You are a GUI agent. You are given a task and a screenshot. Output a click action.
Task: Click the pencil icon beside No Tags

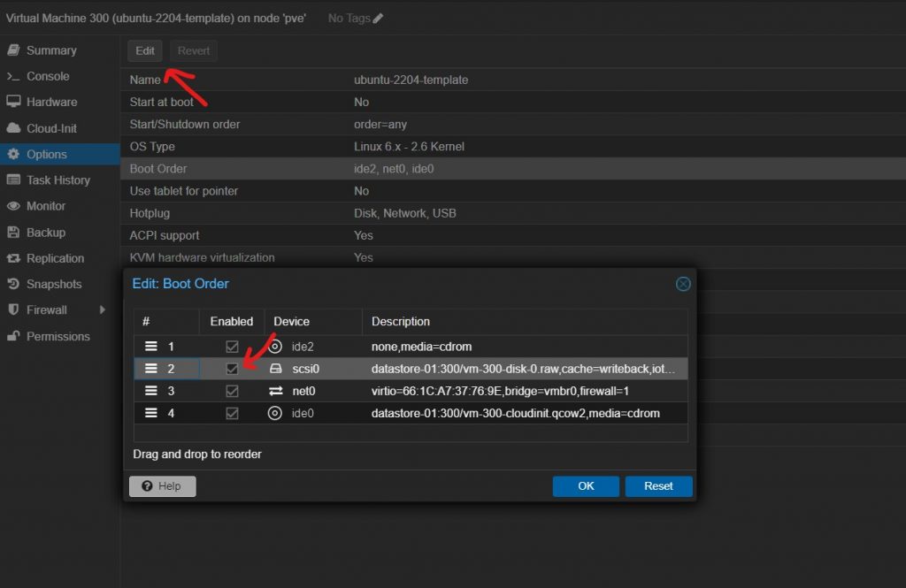click(379, 19)
